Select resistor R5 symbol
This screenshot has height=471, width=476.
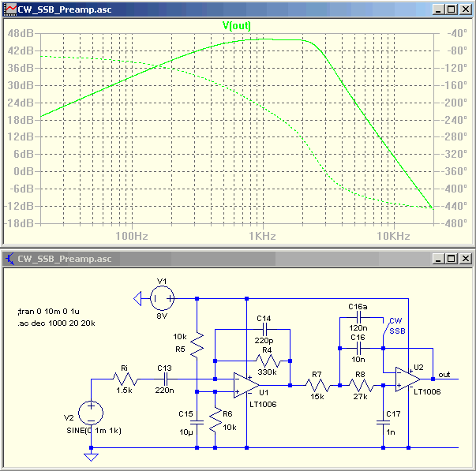click(197, 345)
